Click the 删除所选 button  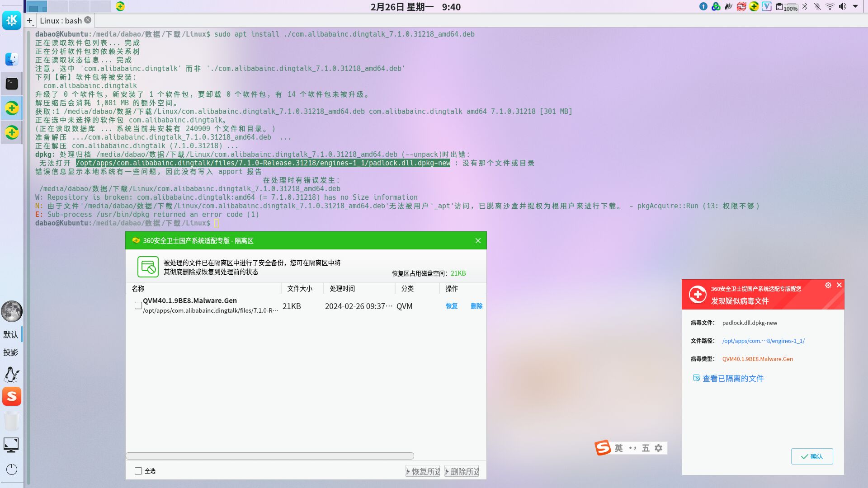click(x=462, y=471)
